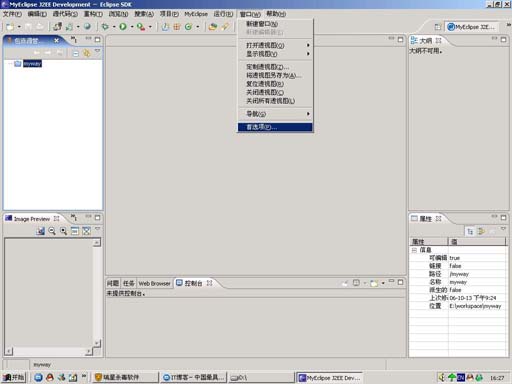This screenshot has width=512, height=384.
Task: Click the highlighted 首选项 preferences entry
Action: point(275,127)
